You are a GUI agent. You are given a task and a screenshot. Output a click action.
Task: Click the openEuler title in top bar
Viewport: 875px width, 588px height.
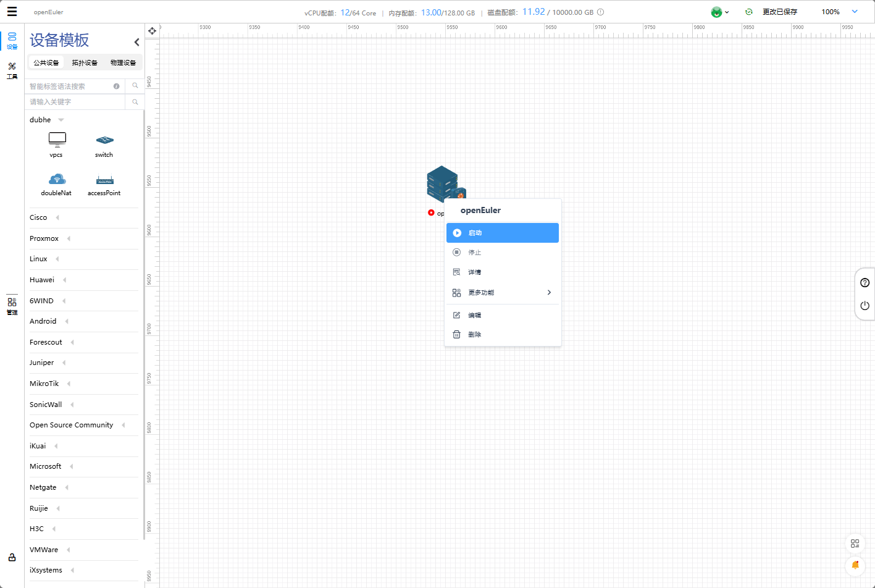pos(49,12)
